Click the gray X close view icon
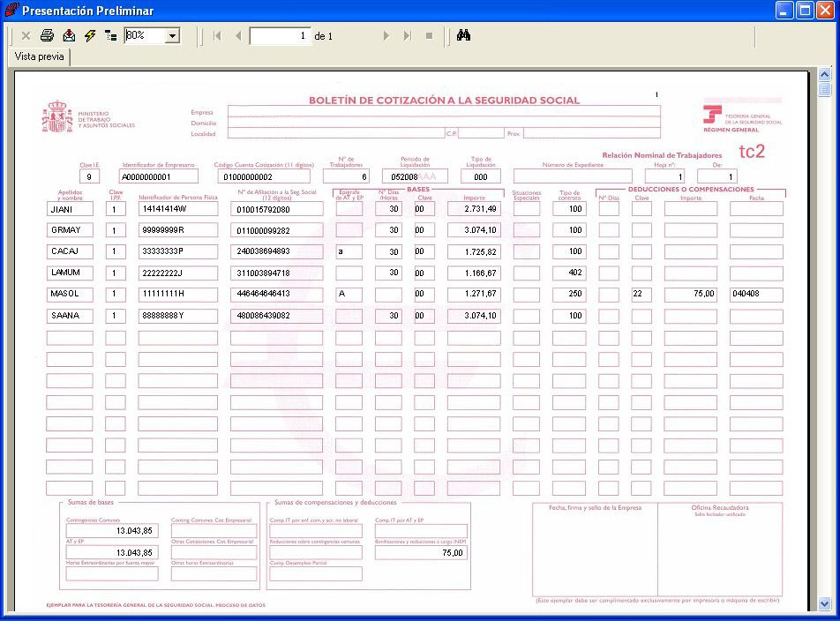Image resolution: width=840 pixels, height=621 pixels. (26, 36)
